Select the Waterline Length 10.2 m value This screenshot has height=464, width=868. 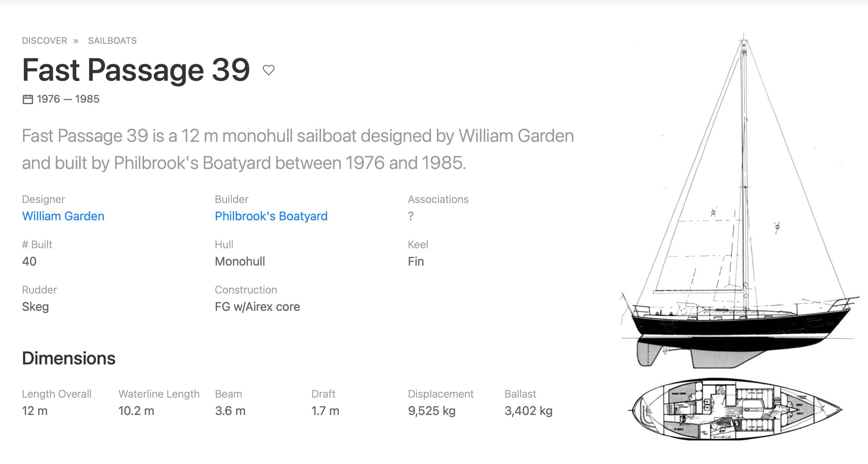[x=136, y=411]
